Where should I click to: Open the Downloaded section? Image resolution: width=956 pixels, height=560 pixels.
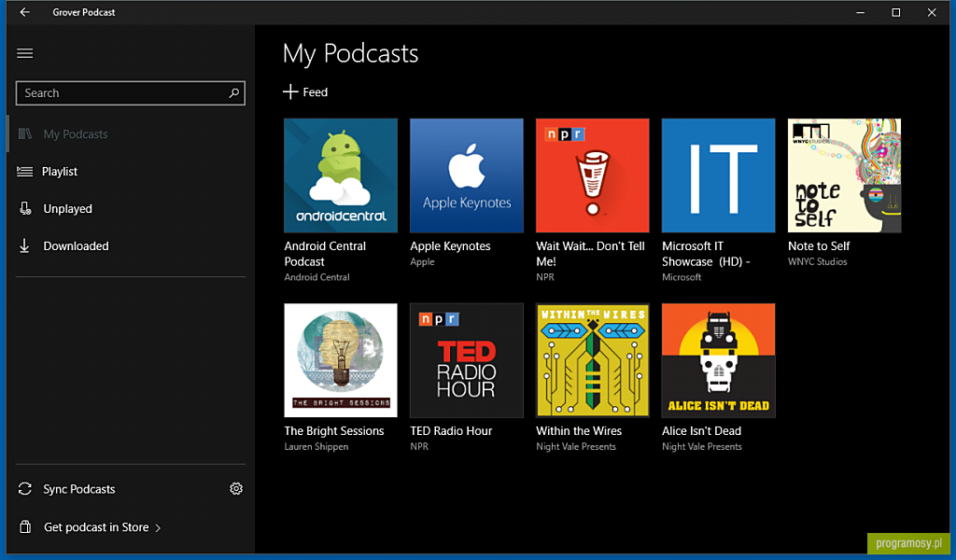point(131,245)
